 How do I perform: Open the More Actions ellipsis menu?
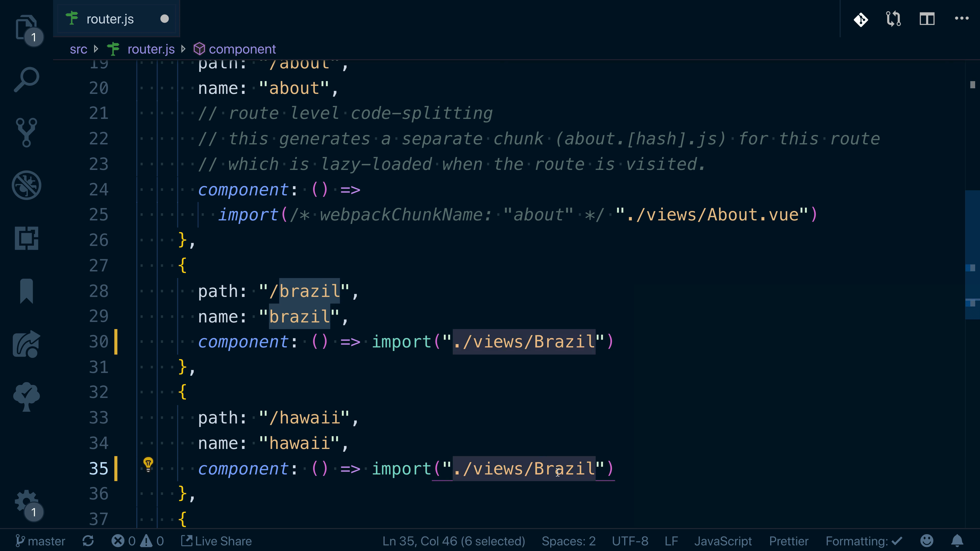tap(962, 18)
